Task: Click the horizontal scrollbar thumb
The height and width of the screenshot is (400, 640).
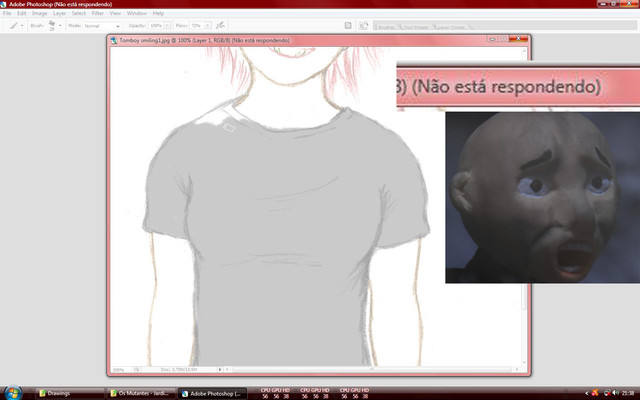Action: (x=372, y=369)
